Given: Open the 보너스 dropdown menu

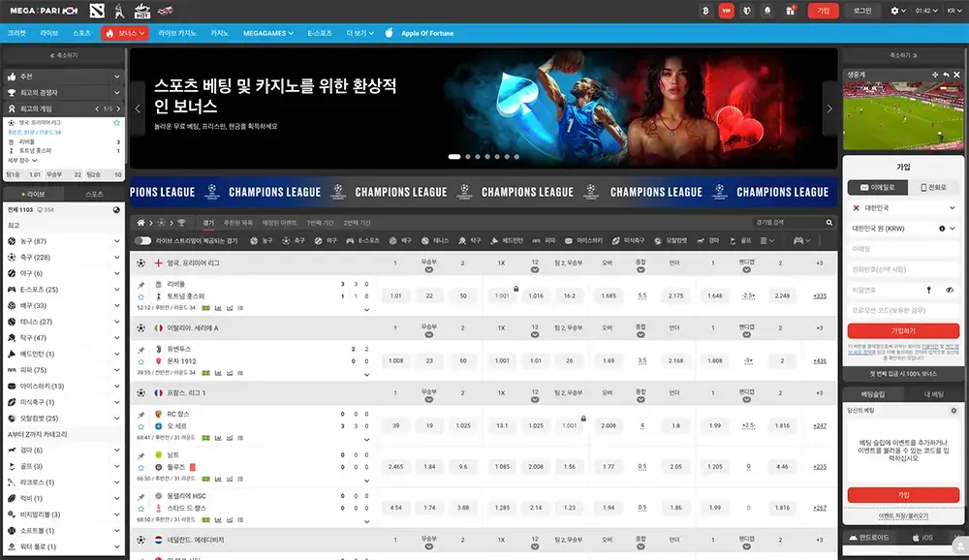Looking at the screenshot, I should click(x=125, y=33).
